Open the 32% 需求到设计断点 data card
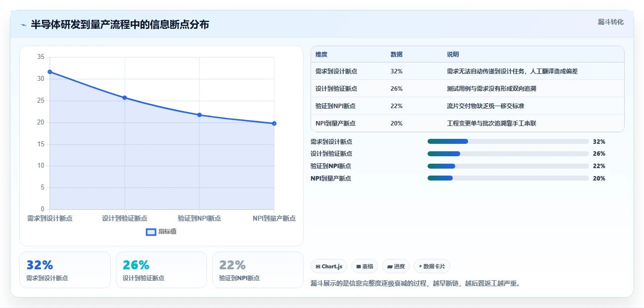644x308 pixels. 65,270
